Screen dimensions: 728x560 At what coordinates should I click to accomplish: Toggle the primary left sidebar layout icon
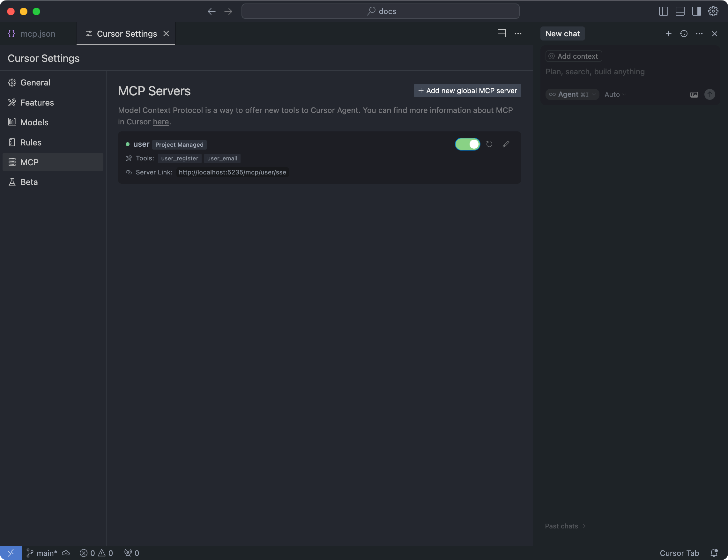tap(663, 11)
